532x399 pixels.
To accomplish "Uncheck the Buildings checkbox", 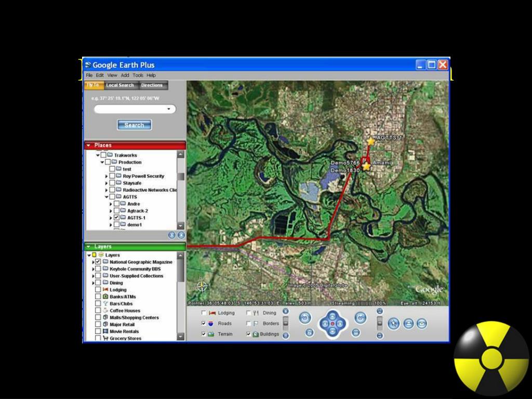I will point(248,334).
